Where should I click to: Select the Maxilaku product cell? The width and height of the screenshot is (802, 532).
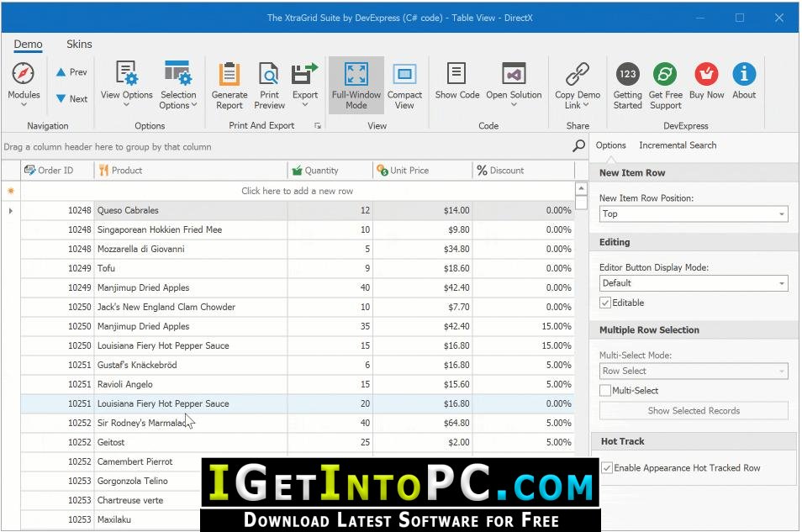coord(148,519)
